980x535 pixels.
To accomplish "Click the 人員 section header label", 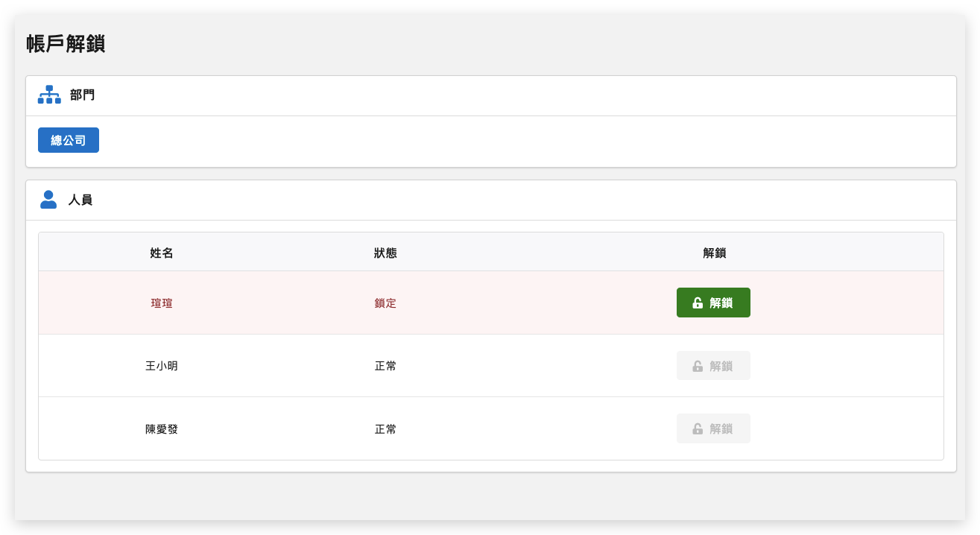I will (x=80, y=199).
